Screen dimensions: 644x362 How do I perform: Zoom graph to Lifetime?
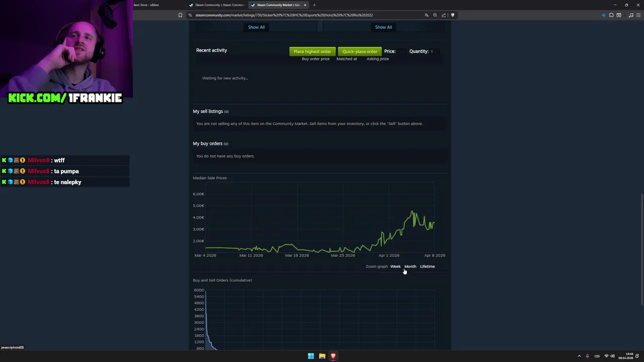(427, 266)
